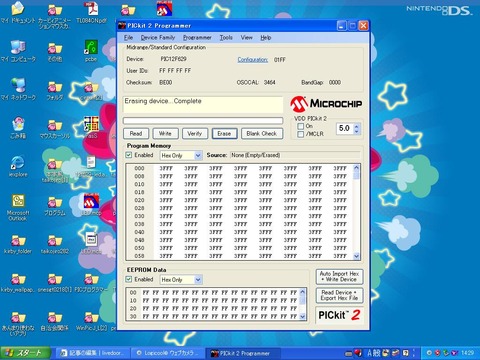The width and height of the screenshot is (480, 360).
Task: Open the View menu
Action: 247,37
